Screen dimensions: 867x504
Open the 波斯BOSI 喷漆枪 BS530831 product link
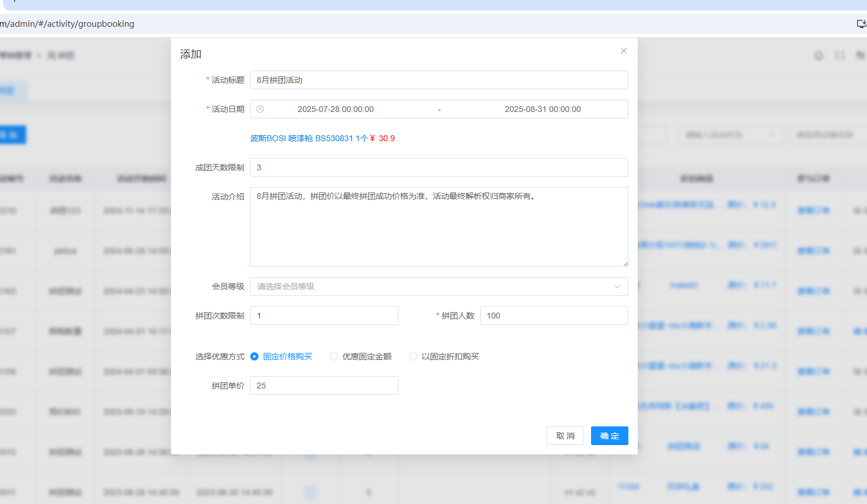309,138
